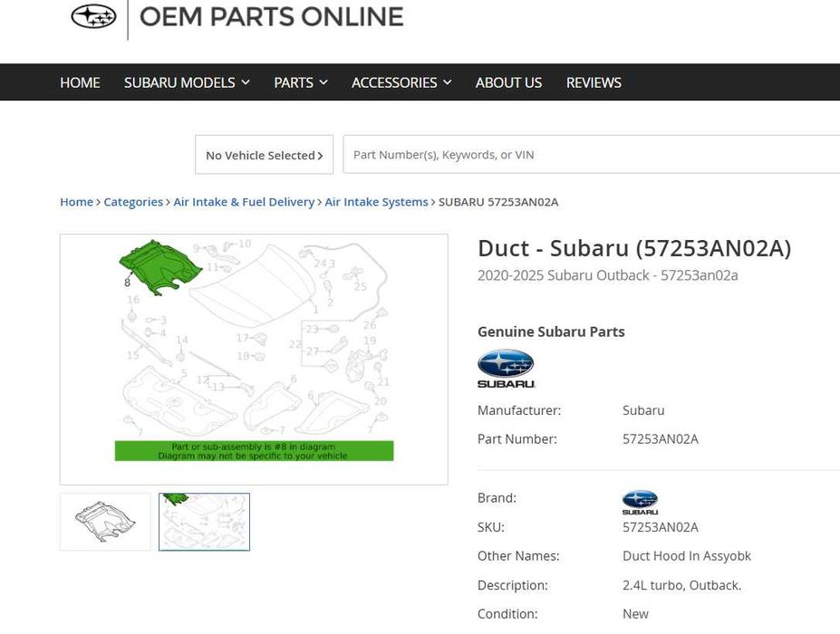Click the green diagram note banner

click(x=254, y=451)
